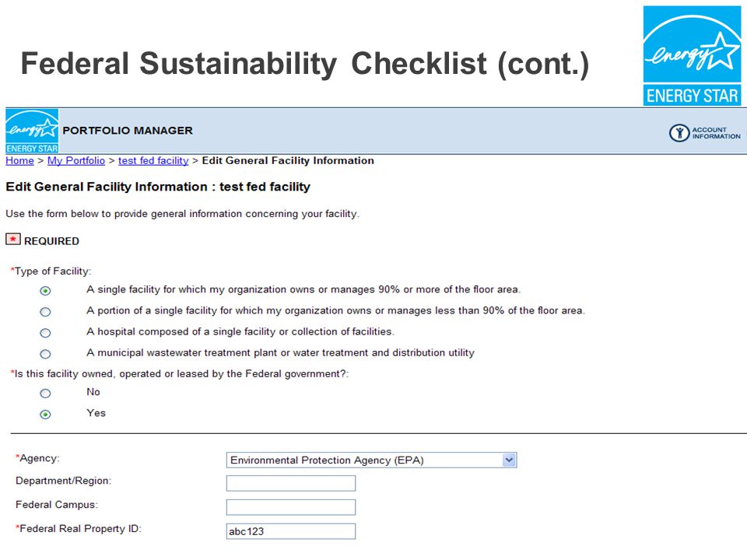Click the Federal Campus text field
The height and width of the screenshot is (560, 747).
pyautogui.click(x=290, y=507)
